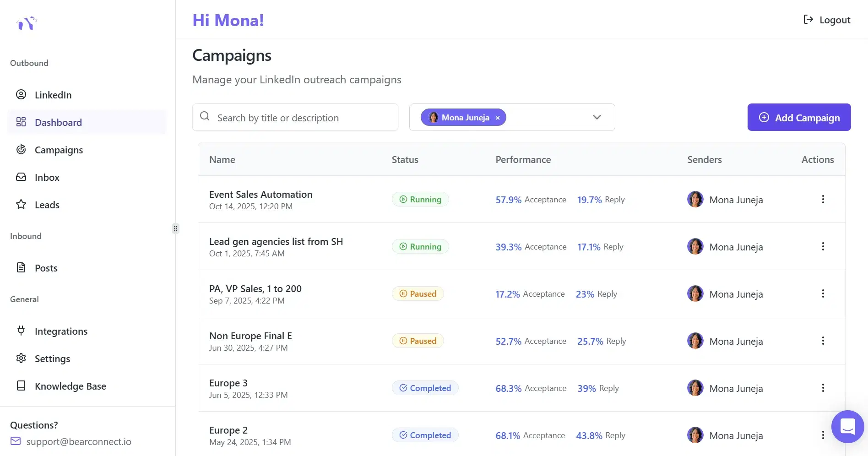Screen dimensions: 868x456
Task: Open Integrations from the sidebar
Action: [61, 331]
